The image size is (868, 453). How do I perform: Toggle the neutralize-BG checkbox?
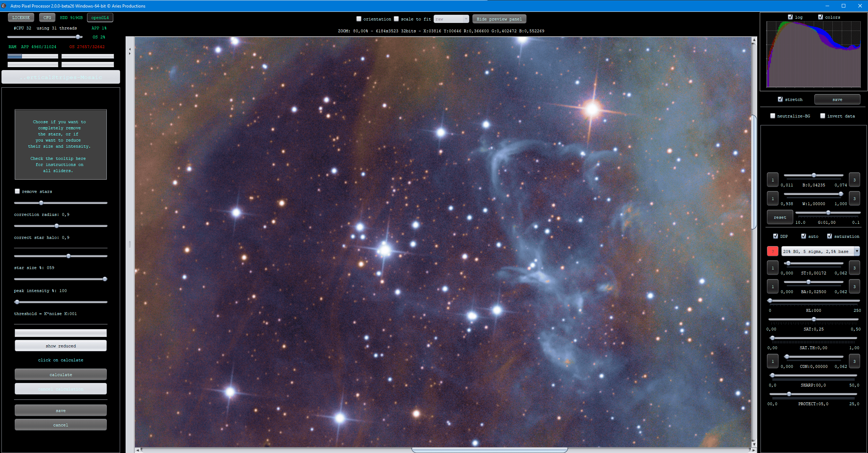772,116
